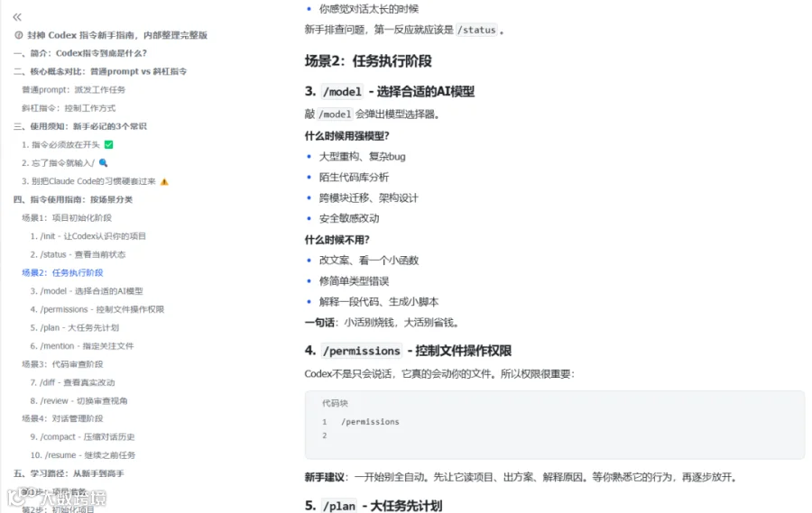The image size is (812, 513).
Task: Select '场景1：项目初始化阶段' in outline
Action: [x=67, y=218]
